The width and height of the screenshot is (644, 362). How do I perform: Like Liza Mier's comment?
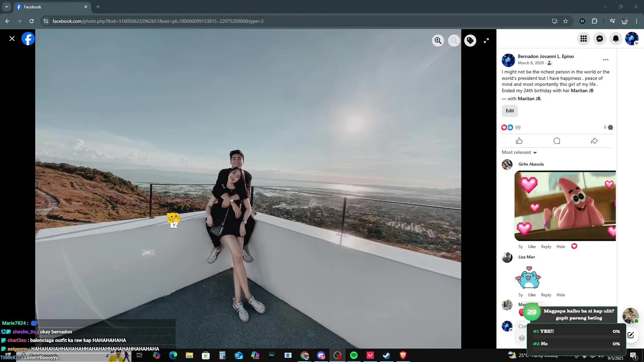tap(532, 295)
